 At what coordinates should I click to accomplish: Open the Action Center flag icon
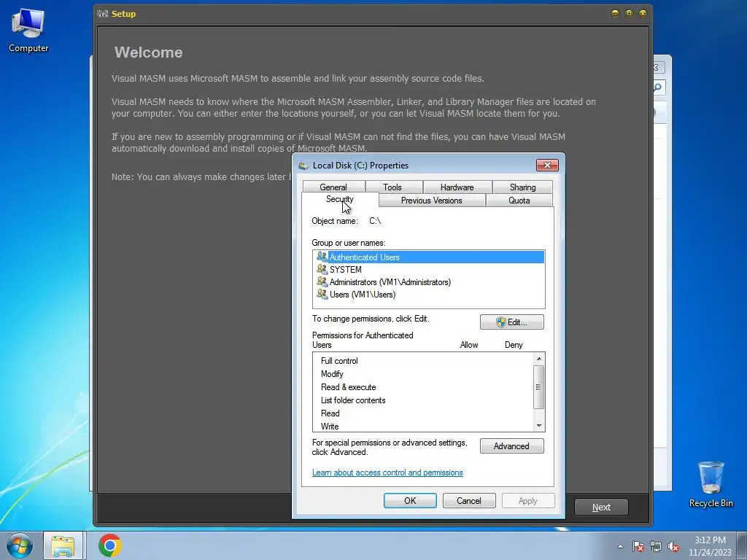(x=638, y=546)
